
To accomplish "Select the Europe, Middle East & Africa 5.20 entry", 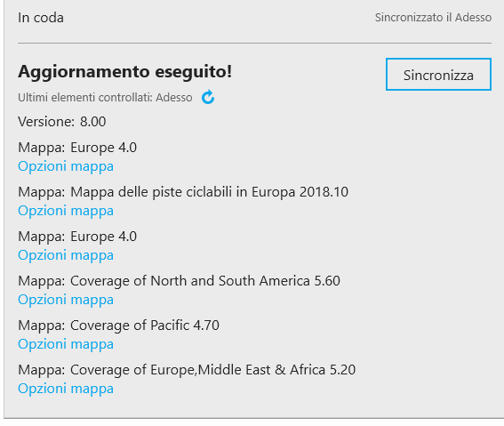I will [212, 370].
